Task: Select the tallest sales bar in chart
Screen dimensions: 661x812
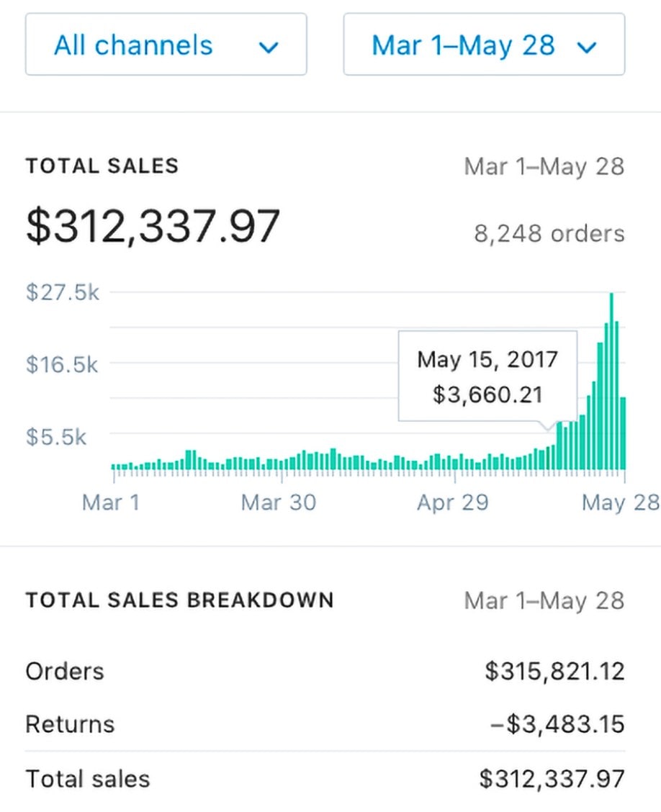Action: coord(612,381)
